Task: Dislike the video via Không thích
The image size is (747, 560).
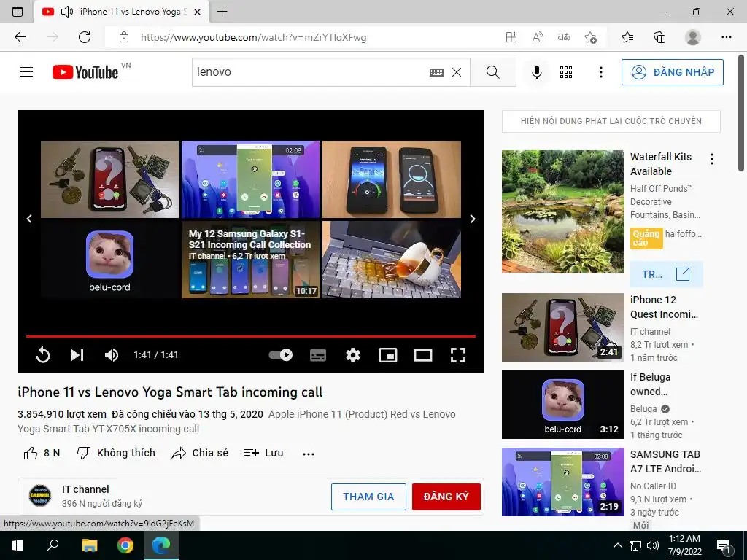Action: click(x=116, y=454)
